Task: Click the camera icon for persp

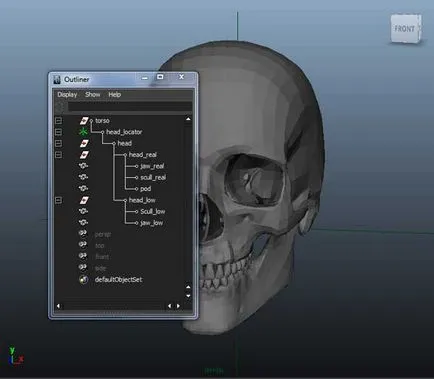Action: [83, 234]
